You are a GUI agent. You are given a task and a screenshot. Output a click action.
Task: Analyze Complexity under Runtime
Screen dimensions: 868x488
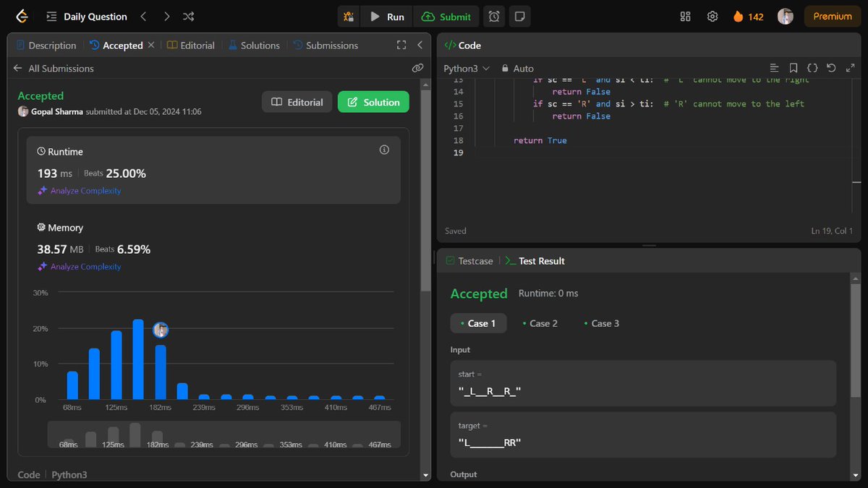(80, 191)
